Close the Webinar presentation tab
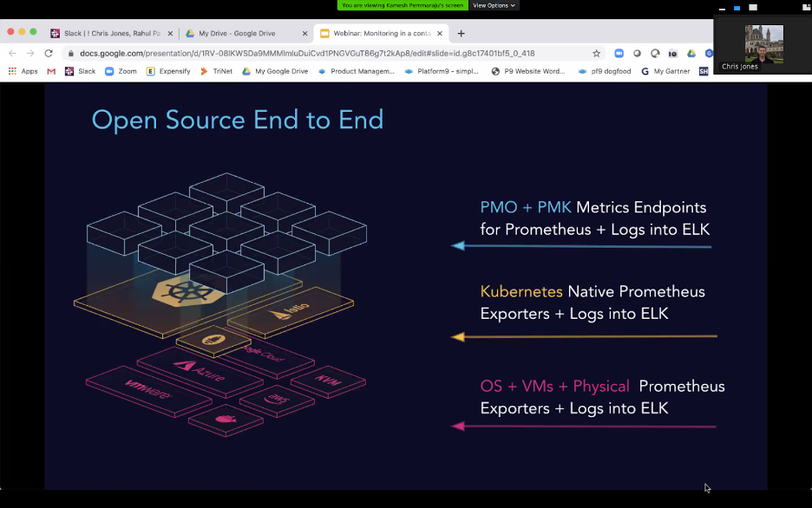Screen dimensions: 812x508 pos(440,33)
